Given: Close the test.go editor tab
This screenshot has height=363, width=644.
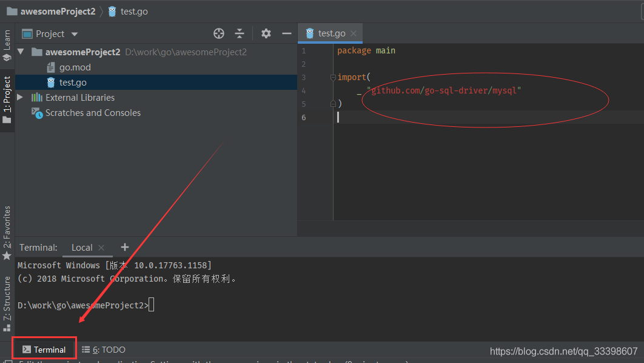Looking at the screenshot, I should coord(354,33).
